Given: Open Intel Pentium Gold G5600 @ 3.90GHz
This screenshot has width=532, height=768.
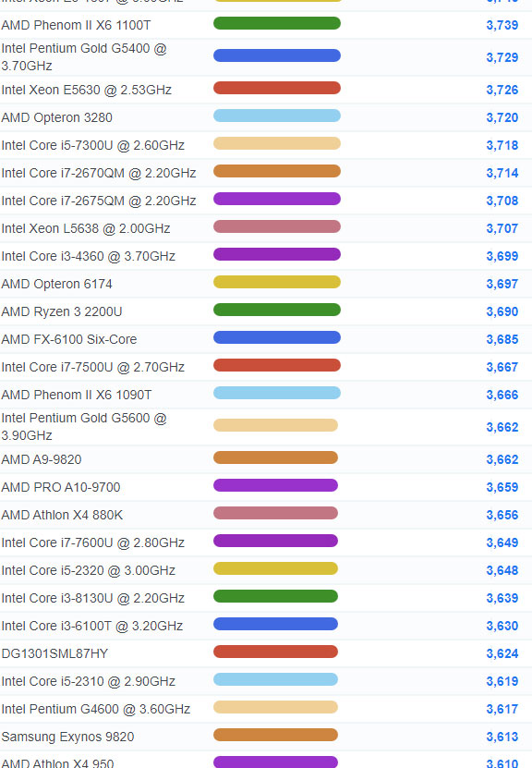Looking at the screenshot, I should (84, 427).
